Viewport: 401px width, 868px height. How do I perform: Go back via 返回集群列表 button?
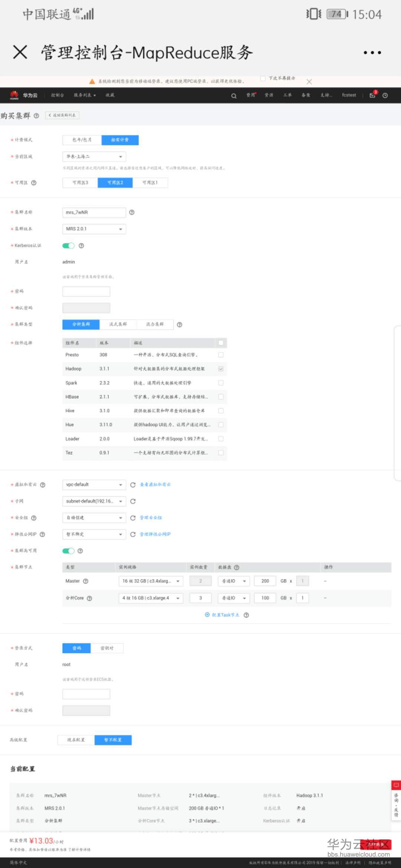[x=62, y=115]
